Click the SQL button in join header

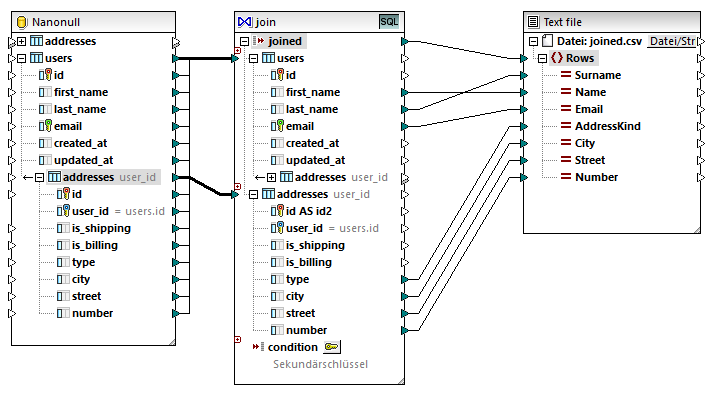pyautogui.click(x=389, y=21)
